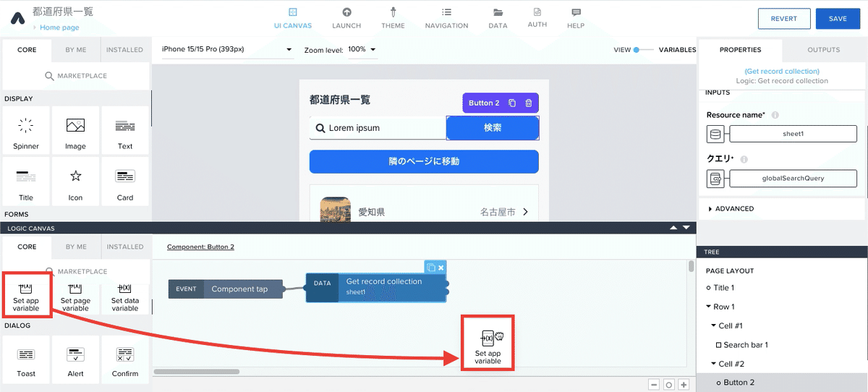868x392 pixels.
Task: Remove the Get record collection node
Action: point(441,267)
